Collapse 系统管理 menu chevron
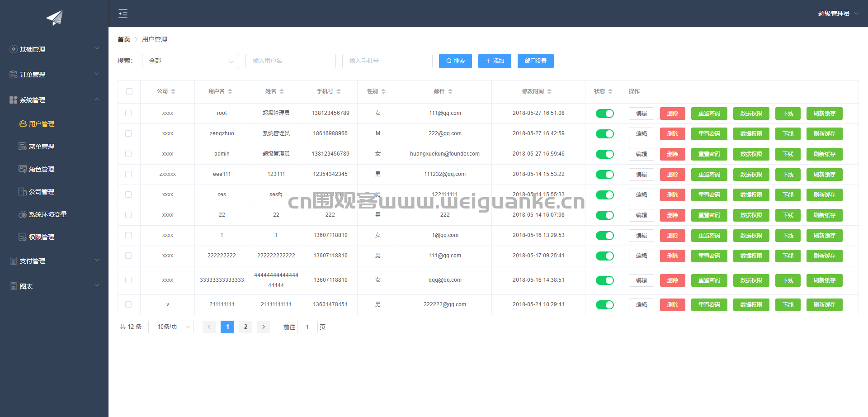The image size is (868, 417). pyautogui.click(x=97, y=99)
